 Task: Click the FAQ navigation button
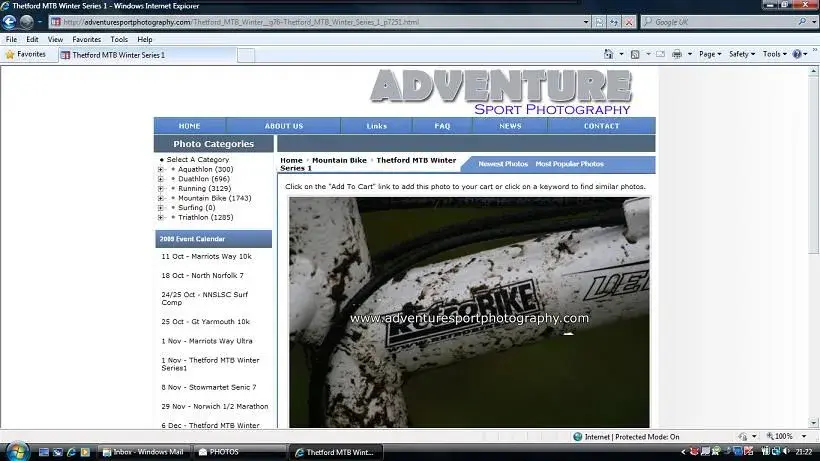(442, 126)
